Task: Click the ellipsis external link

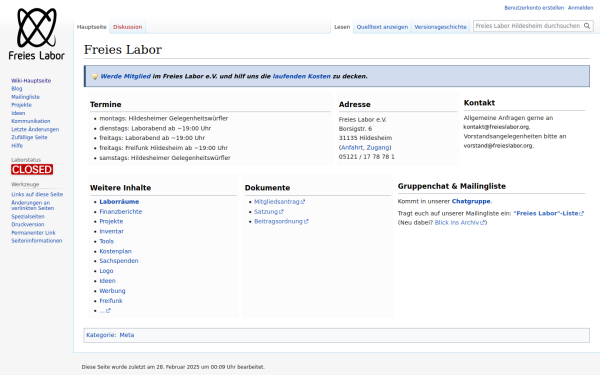Action: (x=105, y=311)
